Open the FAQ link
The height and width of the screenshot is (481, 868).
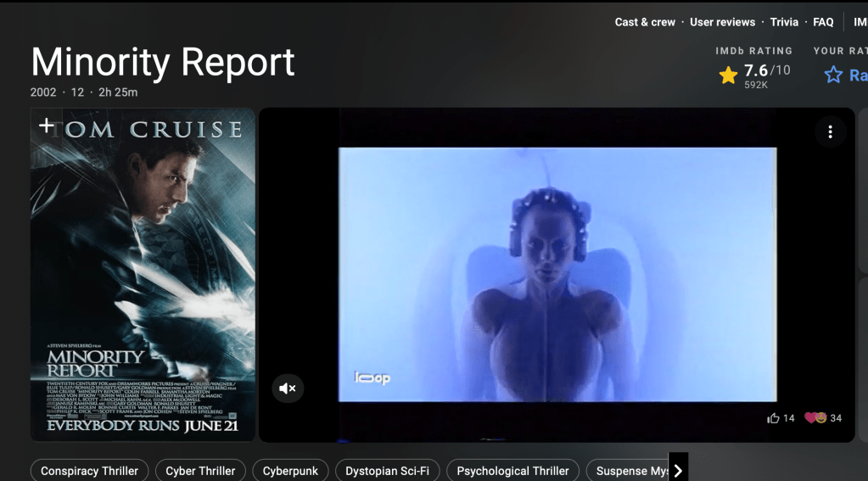click(823, 22)
